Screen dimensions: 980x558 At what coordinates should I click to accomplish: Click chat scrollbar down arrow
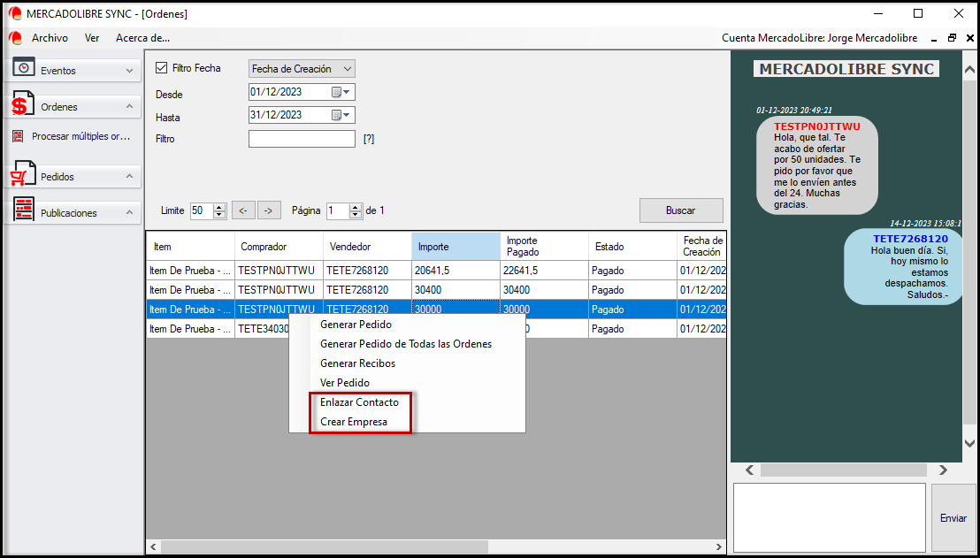click(x=969, y=443)
